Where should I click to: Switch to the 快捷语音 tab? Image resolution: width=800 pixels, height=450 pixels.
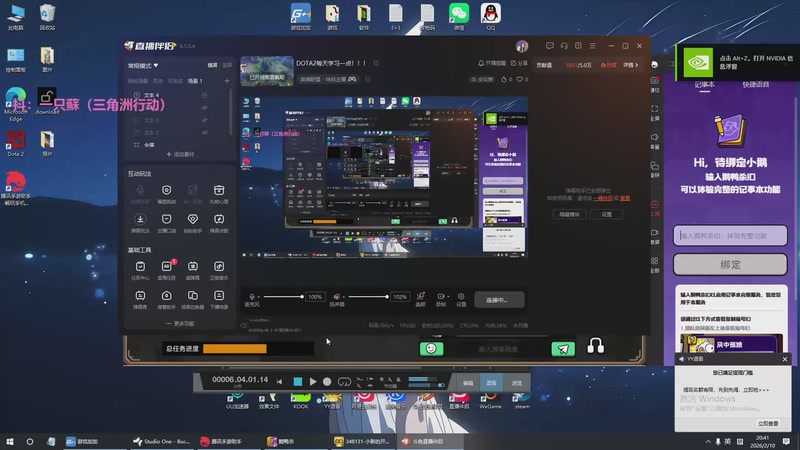(x=756, y=85)
